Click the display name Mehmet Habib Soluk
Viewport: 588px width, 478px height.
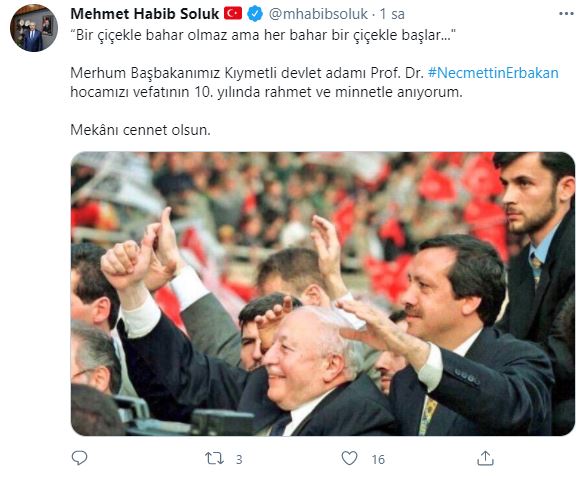click(145, 14)
